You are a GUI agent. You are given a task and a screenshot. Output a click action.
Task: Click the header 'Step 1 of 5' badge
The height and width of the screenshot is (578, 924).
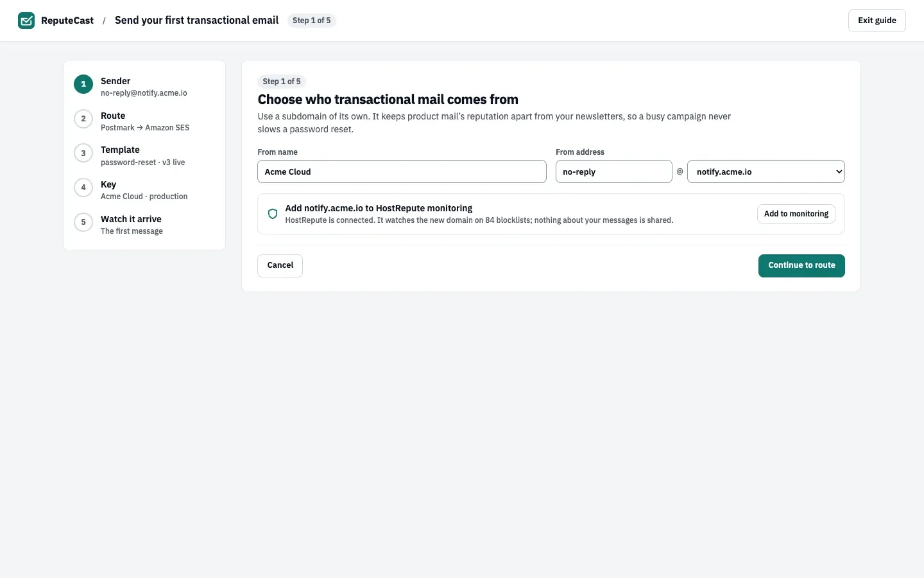pyautogui.click(x=312, y=21)
